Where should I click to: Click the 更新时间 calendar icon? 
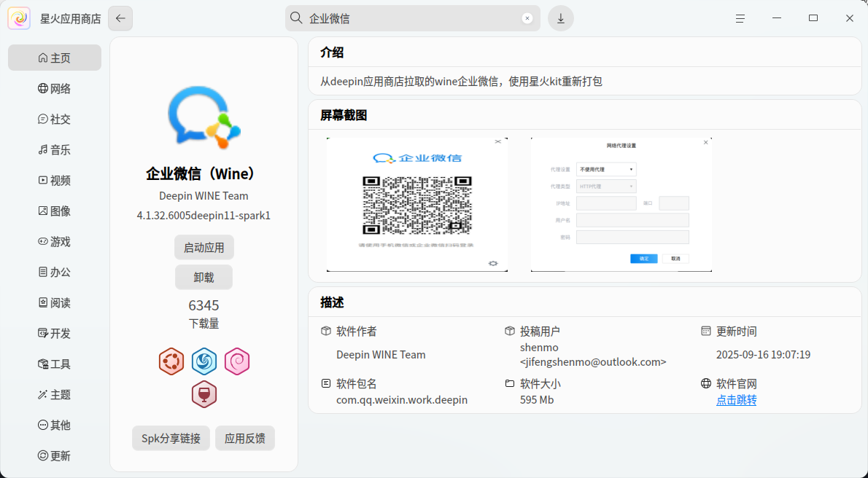click(706, 331)
